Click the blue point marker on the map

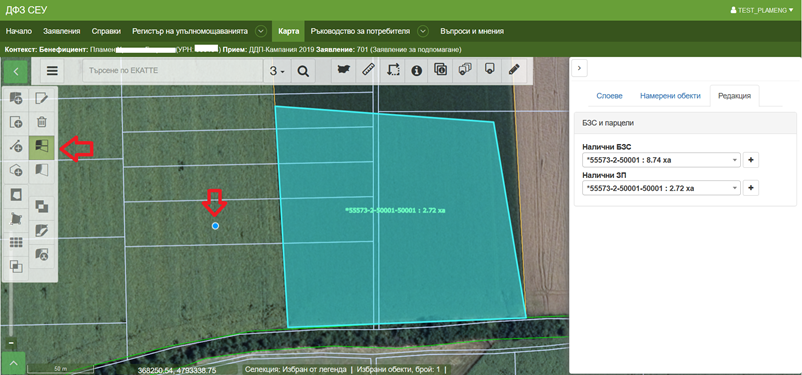215,226
